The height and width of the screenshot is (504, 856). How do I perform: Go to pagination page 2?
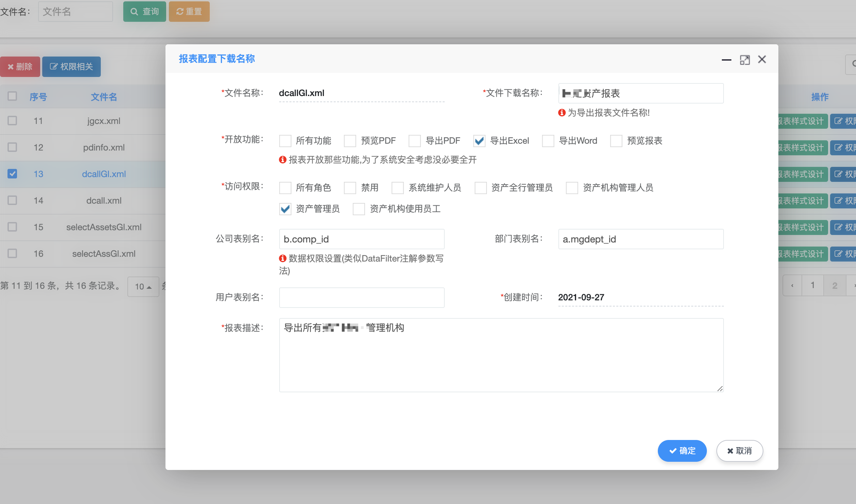tap(835, 285)
